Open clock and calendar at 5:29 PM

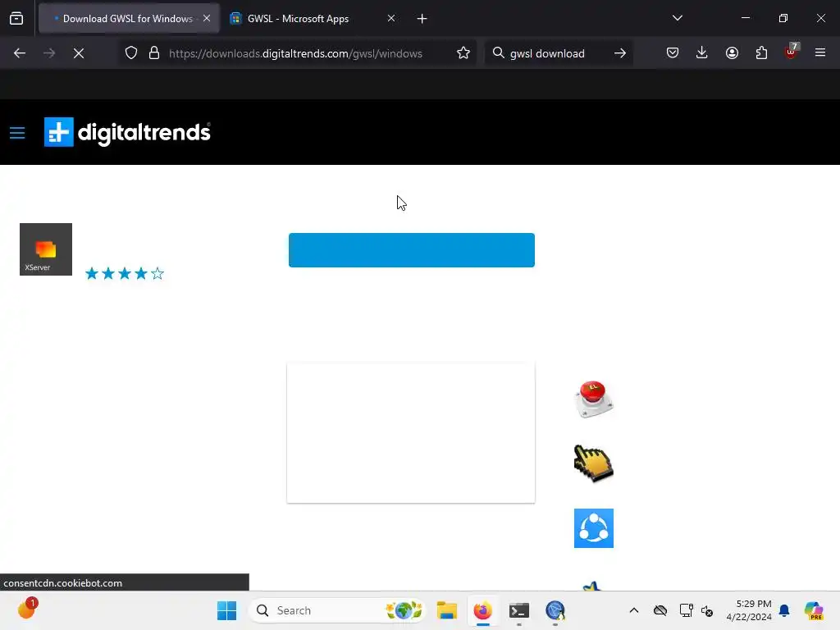coord(749,610)
